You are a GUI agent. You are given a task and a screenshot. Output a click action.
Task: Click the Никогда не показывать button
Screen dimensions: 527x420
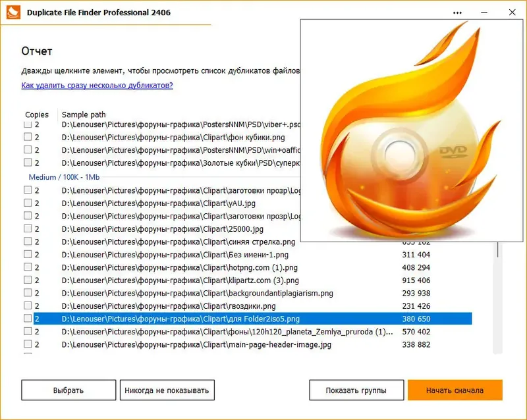point(167,390)
